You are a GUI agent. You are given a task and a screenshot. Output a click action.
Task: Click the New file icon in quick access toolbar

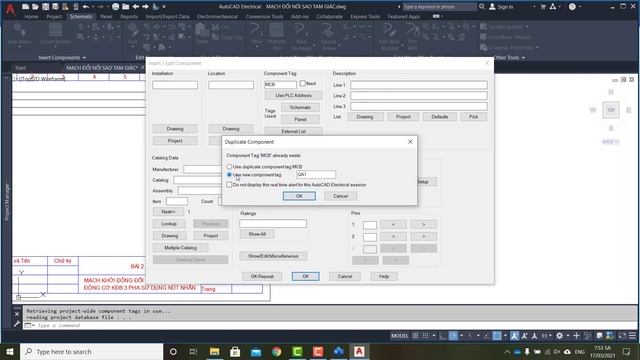click(25, 7)
